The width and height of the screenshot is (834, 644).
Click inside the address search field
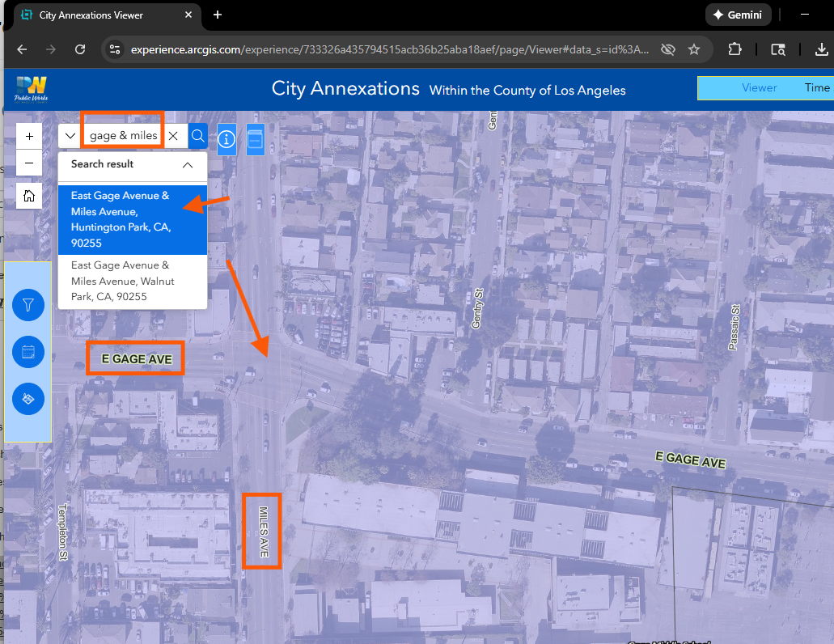[123, 136]
